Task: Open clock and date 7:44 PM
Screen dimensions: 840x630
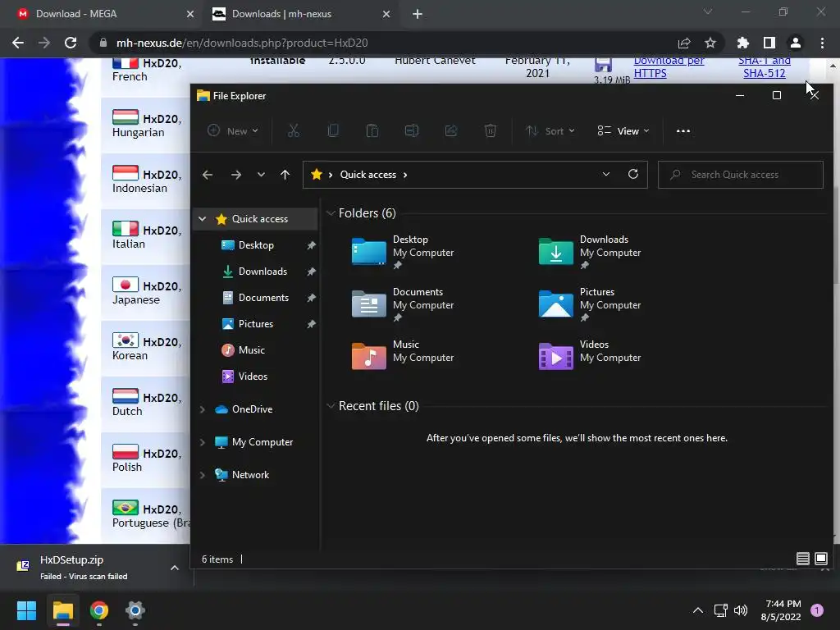Action: pyautogui.click(x=781, y=610)
